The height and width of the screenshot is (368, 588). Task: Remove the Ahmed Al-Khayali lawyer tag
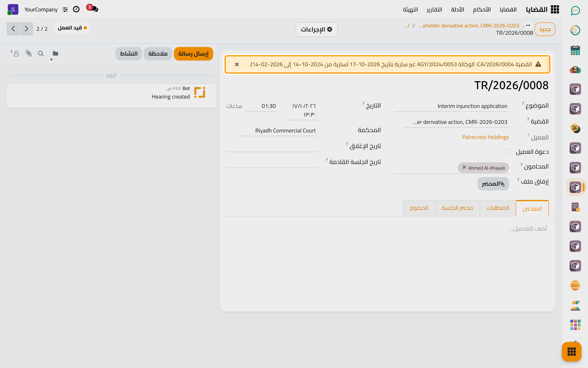464,167
